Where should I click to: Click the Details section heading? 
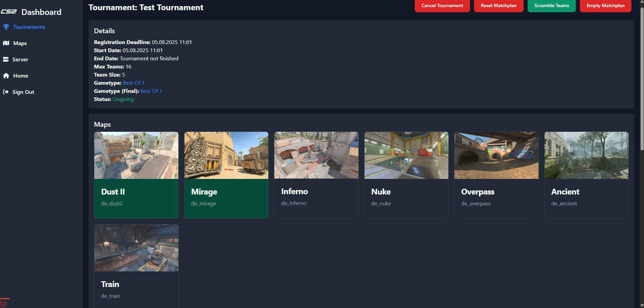pyautogui.click(x=104, y=31)
